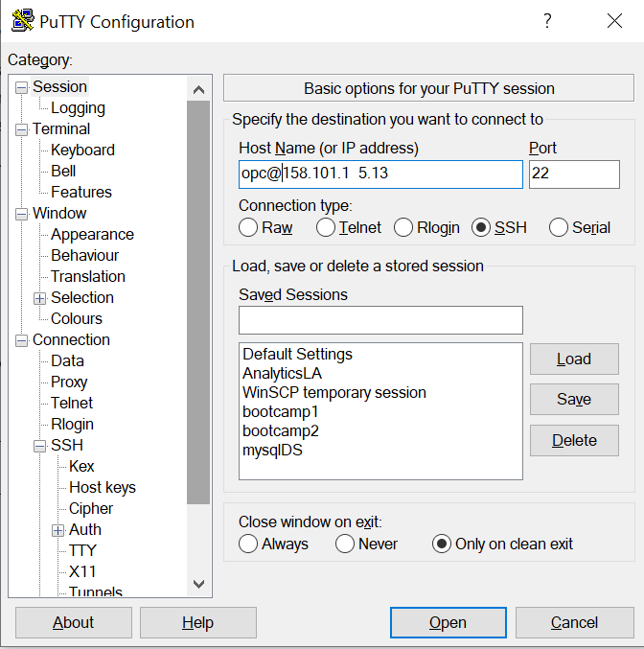
Task: Open the Colours category
Action: [77, 318]
